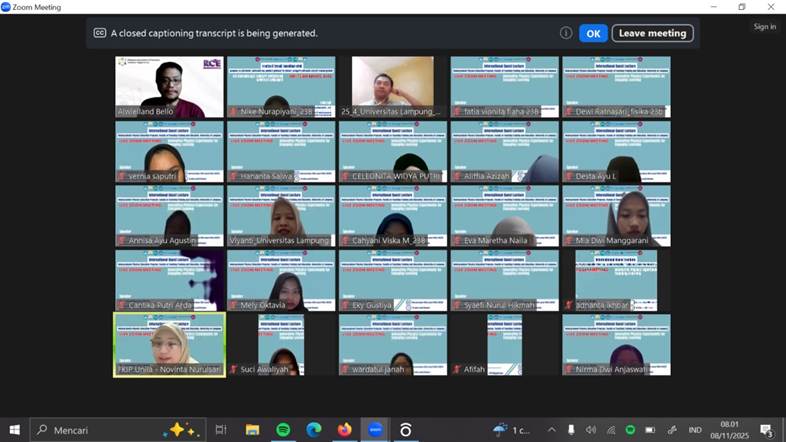Open the volume control in system tray

[590, 429]
